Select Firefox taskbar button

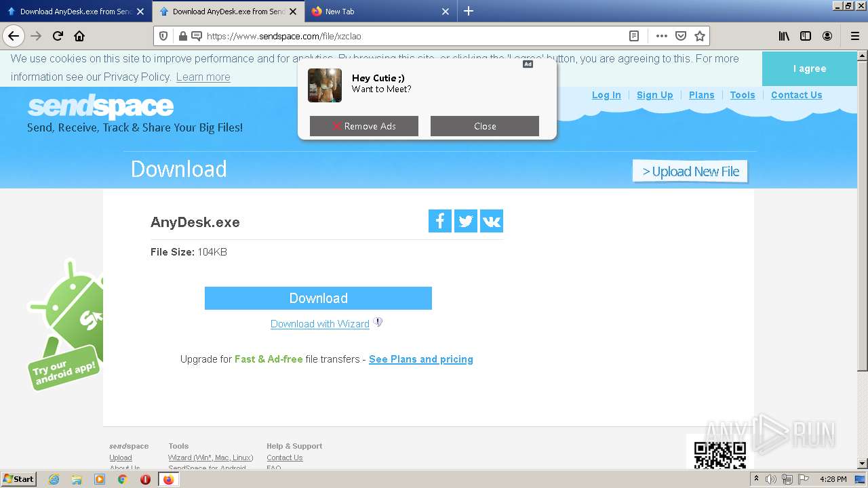coord(168,479)
